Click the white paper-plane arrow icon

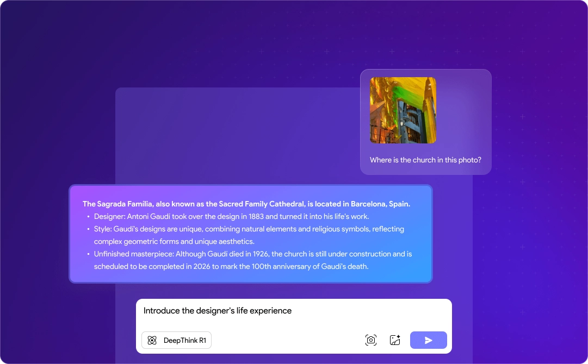coord(429,340)
